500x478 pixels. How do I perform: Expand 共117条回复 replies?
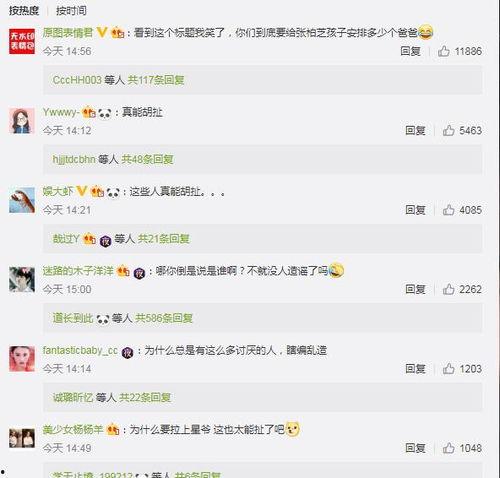156,80
